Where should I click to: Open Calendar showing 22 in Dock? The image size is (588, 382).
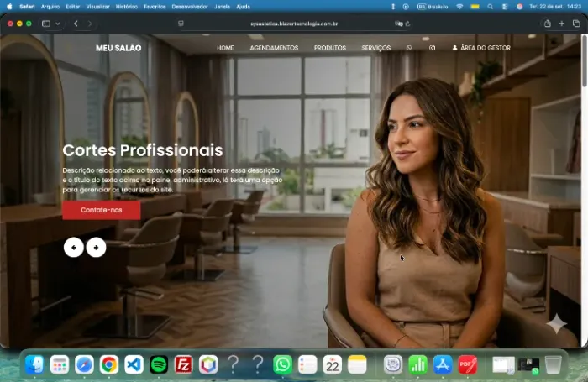point(333,364)
